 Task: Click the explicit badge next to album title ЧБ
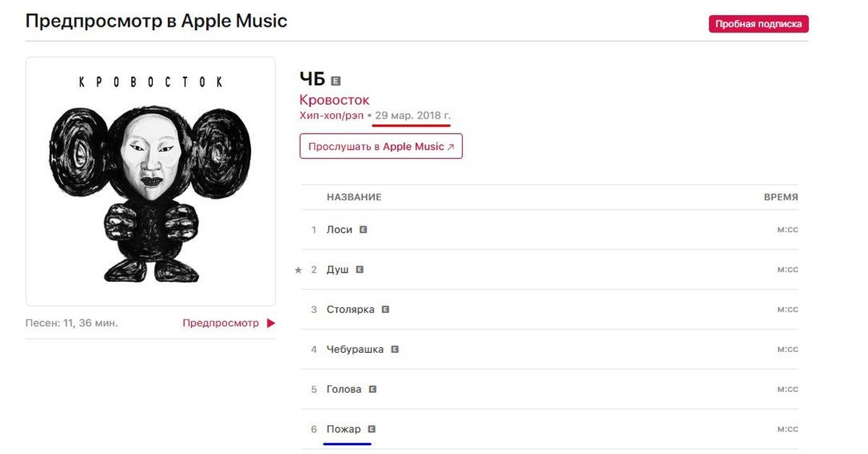click(x=336, y=80)
